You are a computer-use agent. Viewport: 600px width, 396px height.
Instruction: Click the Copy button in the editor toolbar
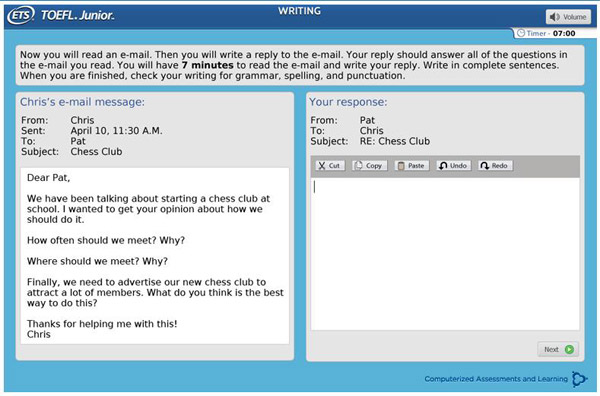369,166
